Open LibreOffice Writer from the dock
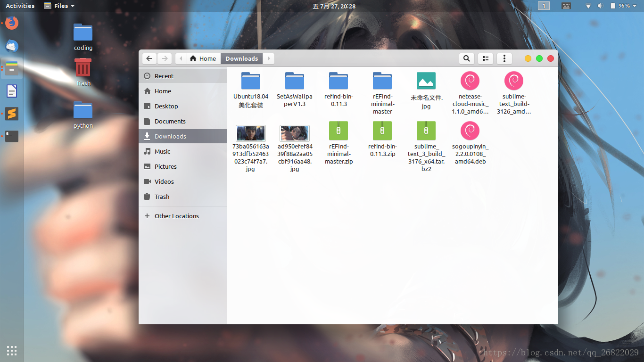 point(12,91)
